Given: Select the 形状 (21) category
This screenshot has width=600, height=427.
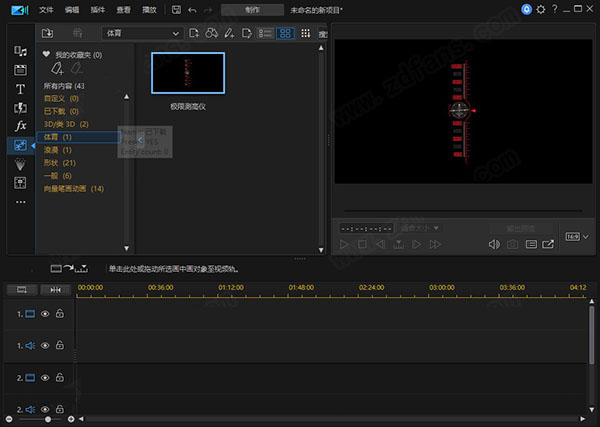Looking at the screenshot, I should pyautogui.click(x=60, y=163).
